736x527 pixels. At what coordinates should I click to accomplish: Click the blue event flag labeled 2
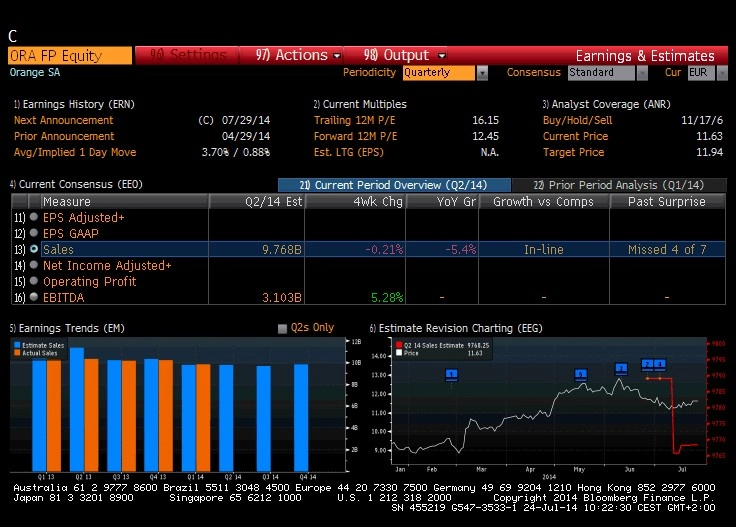[647, 365]
